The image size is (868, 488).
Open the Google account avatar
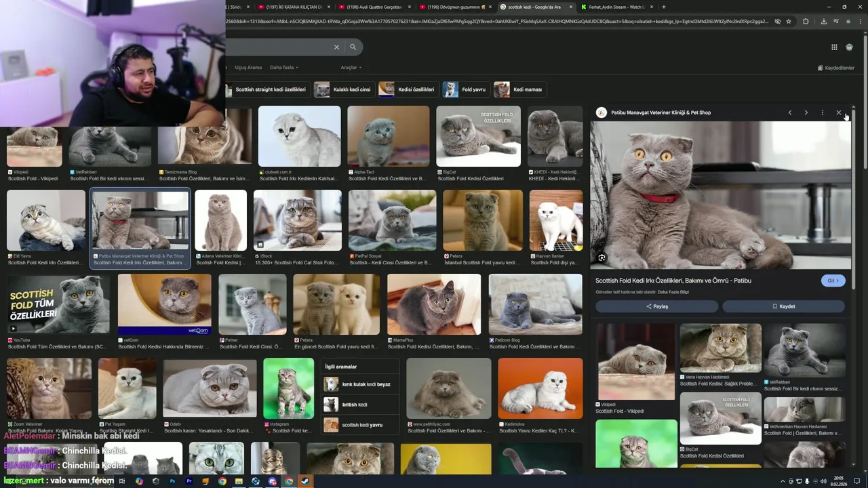(849, 47)
